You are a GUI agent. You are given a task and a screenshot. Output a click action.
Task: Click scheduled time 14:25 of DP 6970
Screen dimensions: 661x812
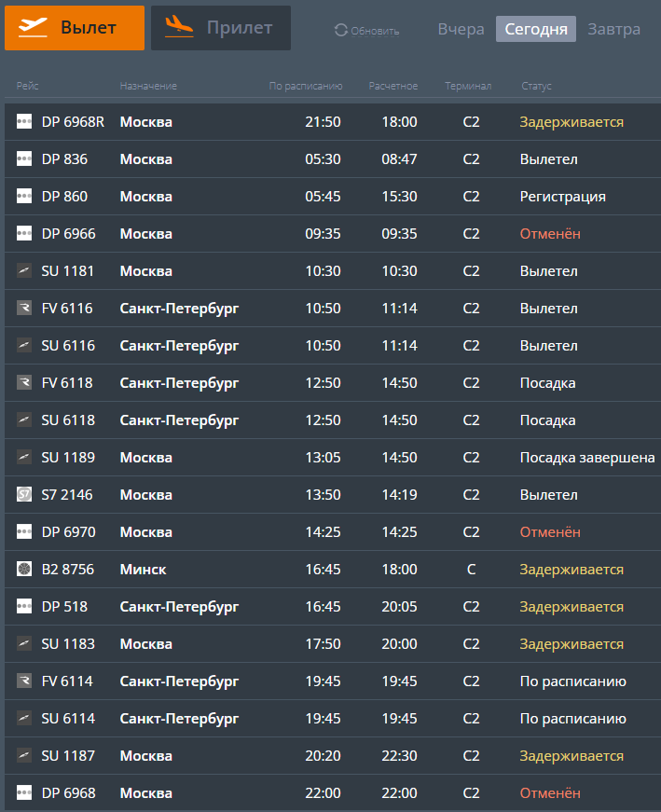[x=323, y=531]
